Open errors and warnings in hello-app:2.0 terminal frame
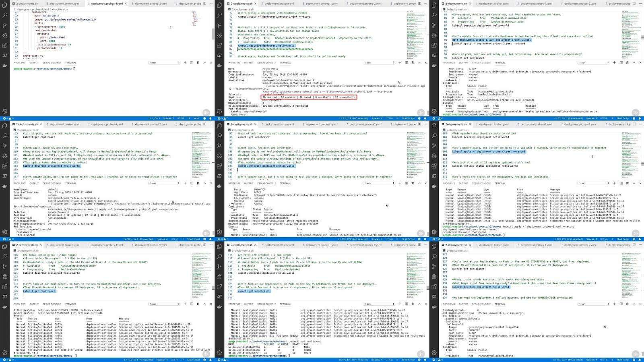 pos(437,360)
